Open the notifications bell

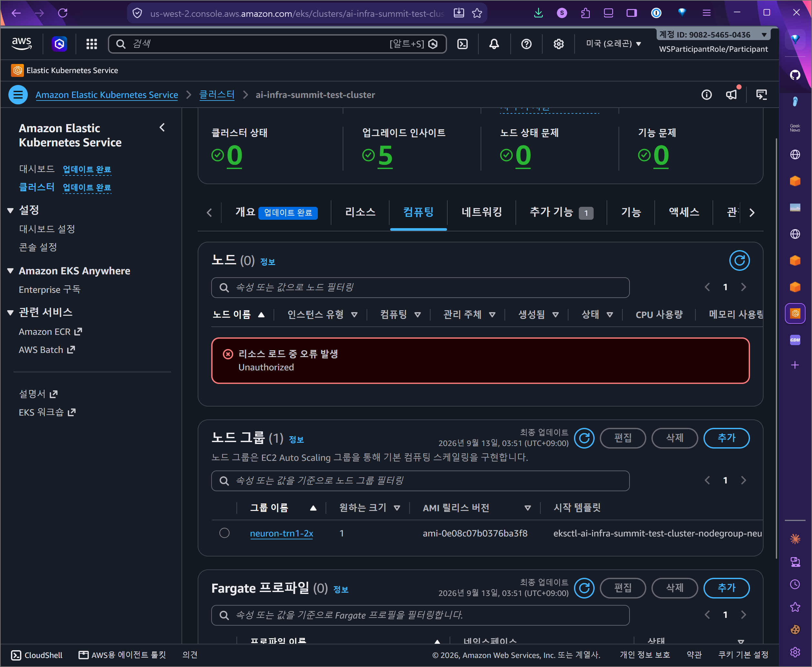click(494, 44)
